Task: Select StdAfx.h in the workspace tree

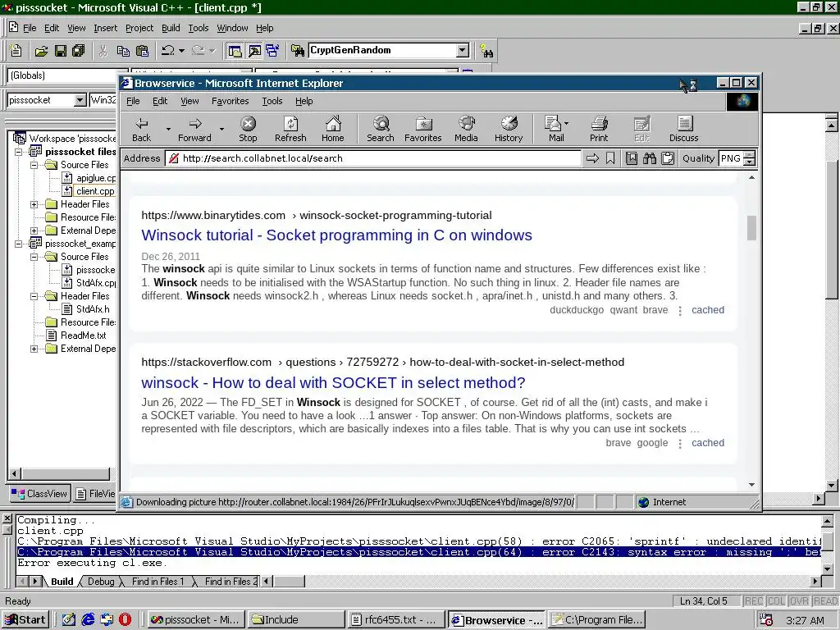Action: (x=93, y=309)
